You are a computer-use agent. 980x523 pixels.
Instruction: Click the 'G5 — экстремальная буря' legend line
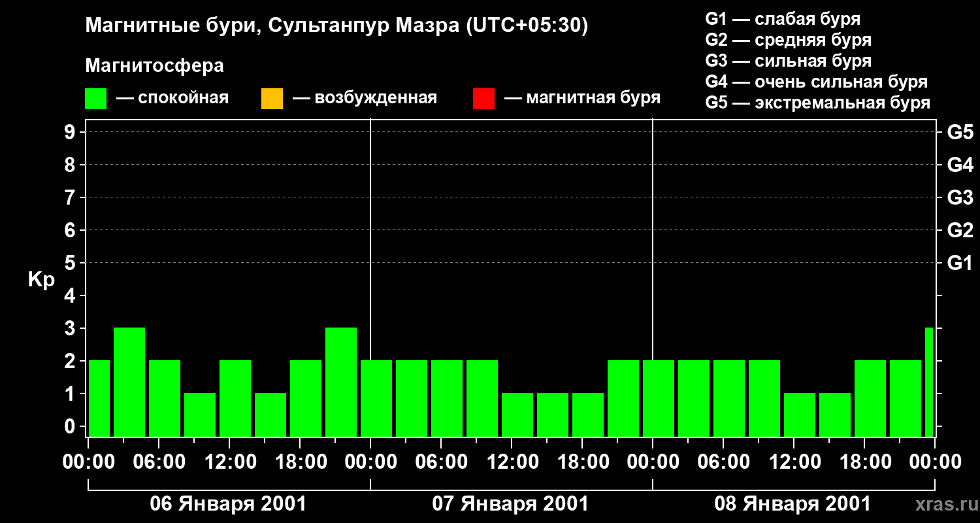[818, 103]
